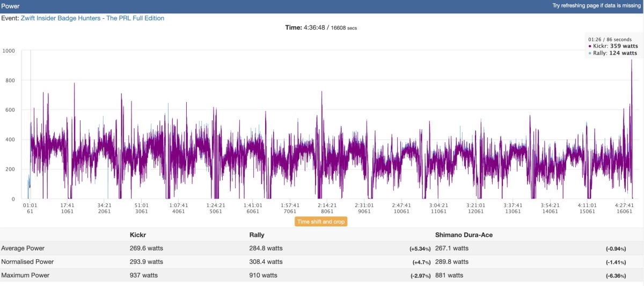Click the 1000 watts y-axis label
The image size is (644, 286).
(10, 51)
